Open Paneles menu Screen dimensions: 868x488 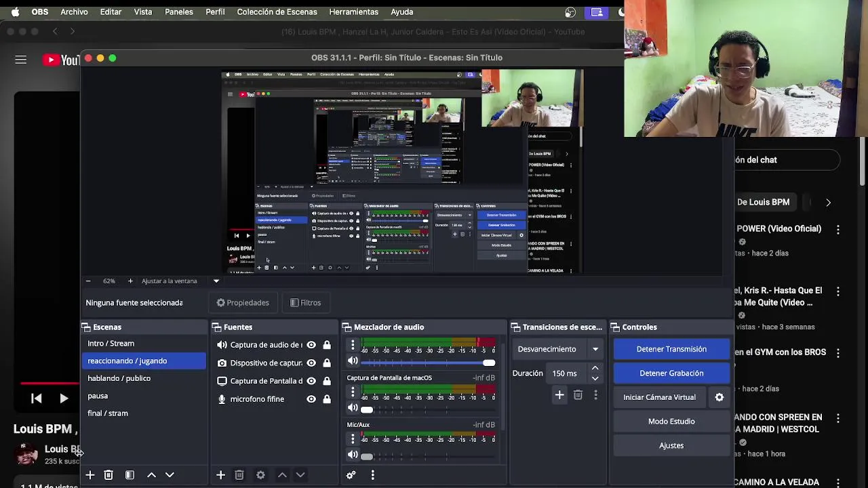click(179, 12)
